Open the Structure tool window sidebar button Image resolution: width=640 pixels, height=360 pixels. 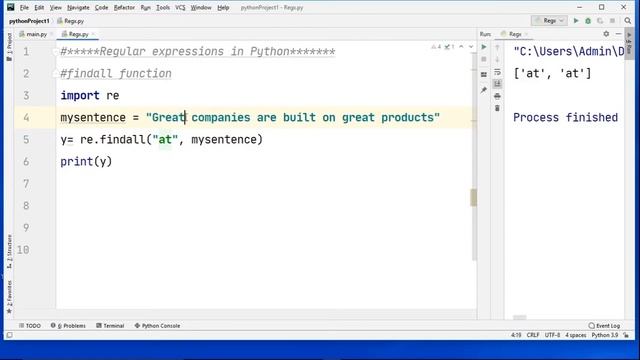click(9, 251)
